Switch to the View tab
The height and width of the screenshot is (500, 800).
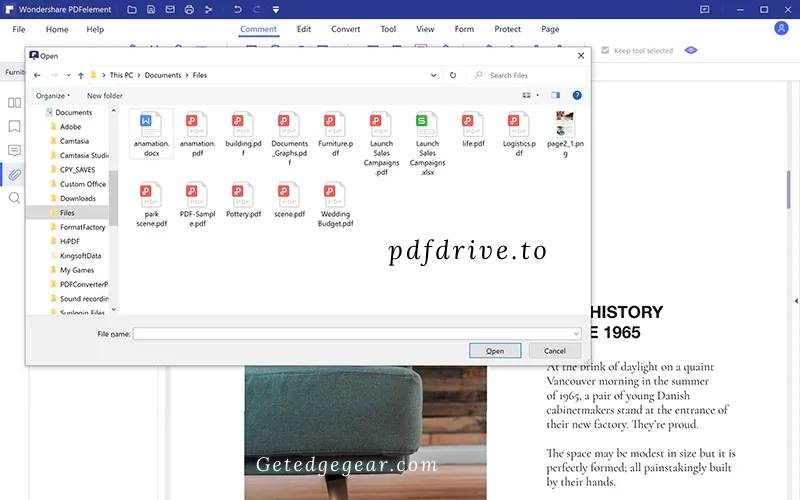[425, 29]
